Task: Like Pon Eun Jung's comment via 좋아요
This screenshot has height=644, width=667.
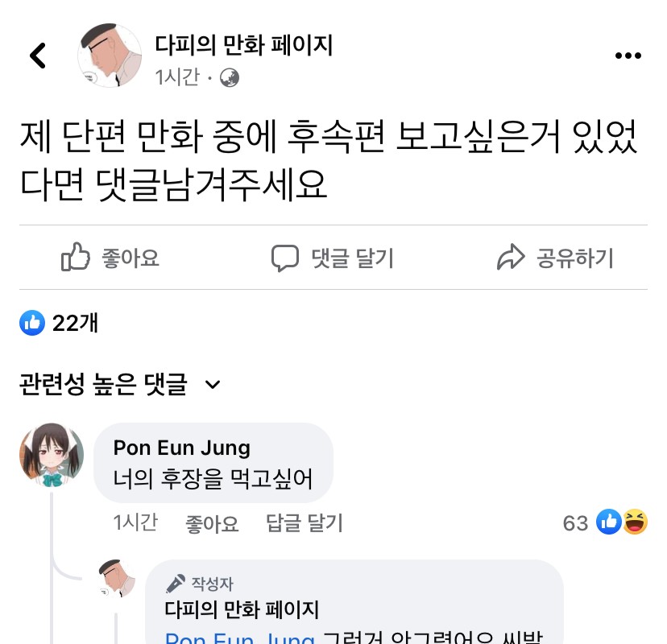Action: (212, 523)
